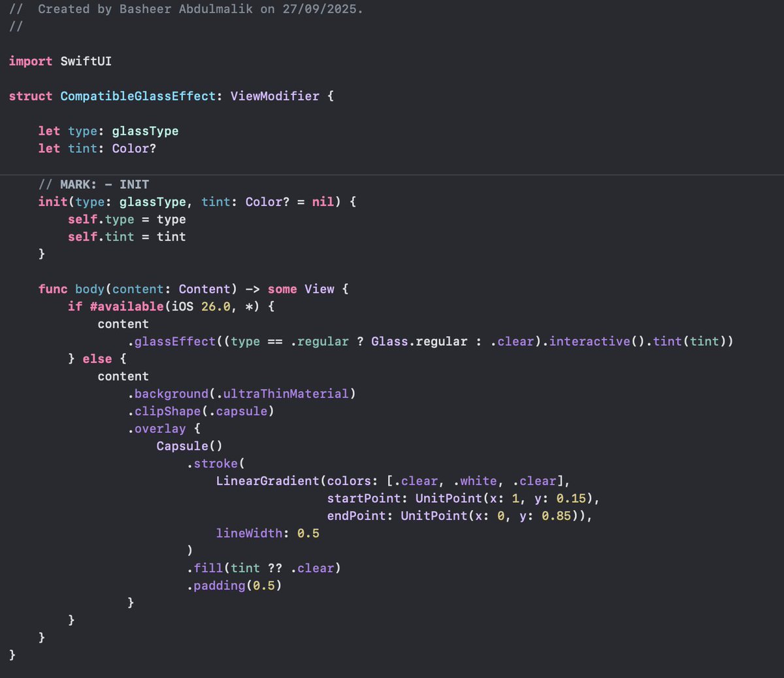Viewport: 784px width, 678px height.
Task: Click the '26.0' iOS version number
Action: [x=216, y=306]
